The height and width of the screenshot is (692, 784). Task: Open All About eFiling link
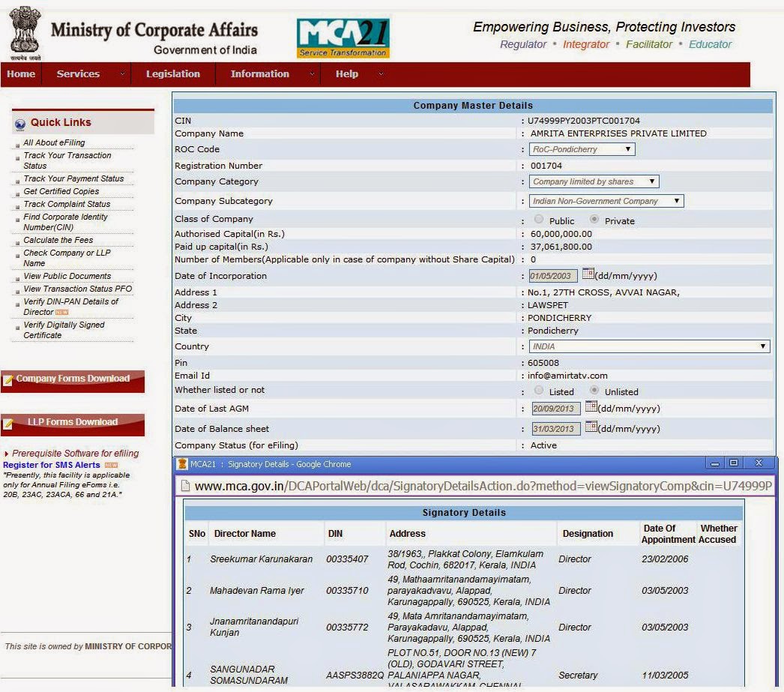click(54, 142)
